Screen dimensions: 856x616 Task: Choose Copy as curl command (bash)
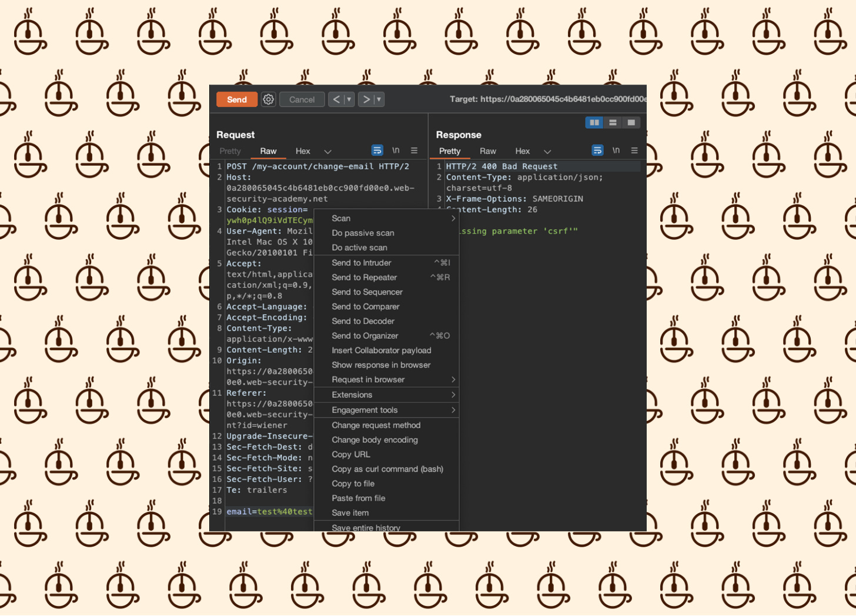click(x=386, y=469)
